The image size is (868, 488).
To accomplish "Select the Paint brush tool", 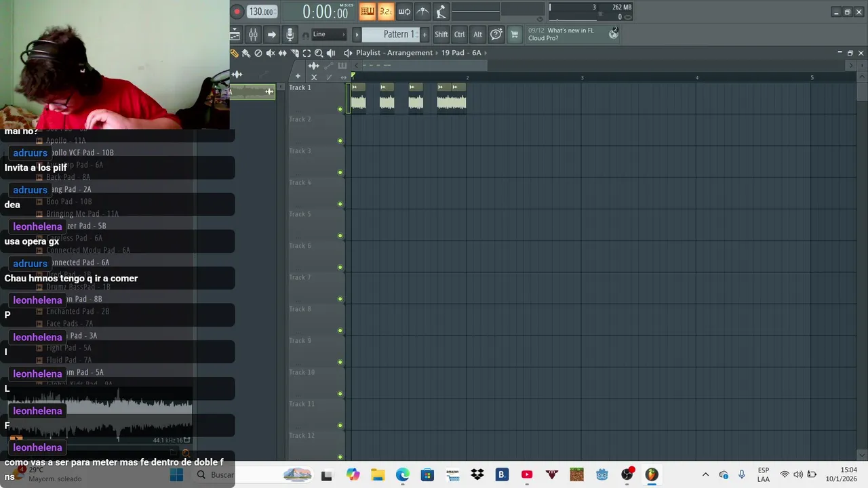I will (246, 53).
